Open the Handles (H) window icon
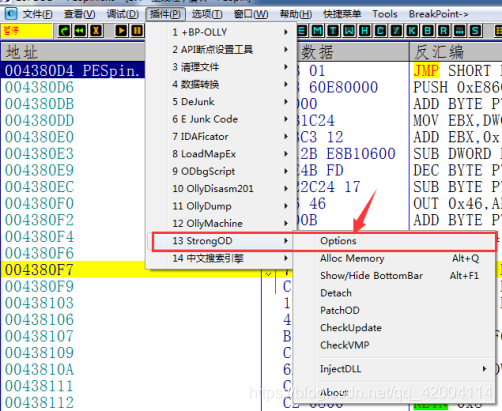The image size is (502, 411). 365,31
